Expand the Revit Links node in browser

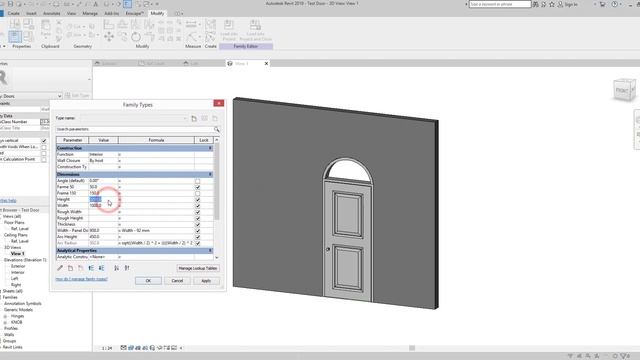point(1,347)
